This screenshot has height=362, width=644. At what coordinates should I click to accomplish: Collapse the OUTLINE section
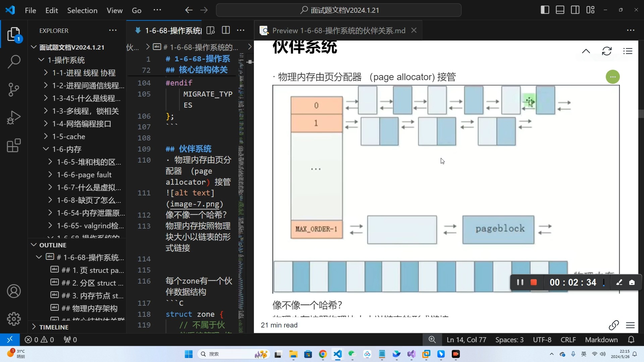[x=77, y=245]
